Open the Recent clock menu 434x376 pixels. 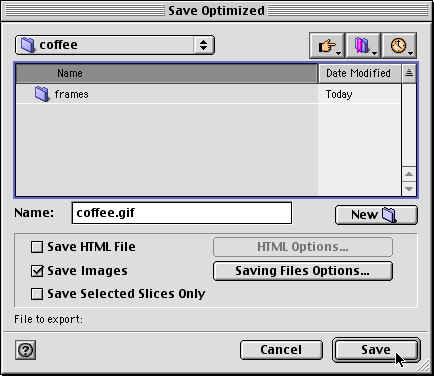399,46
